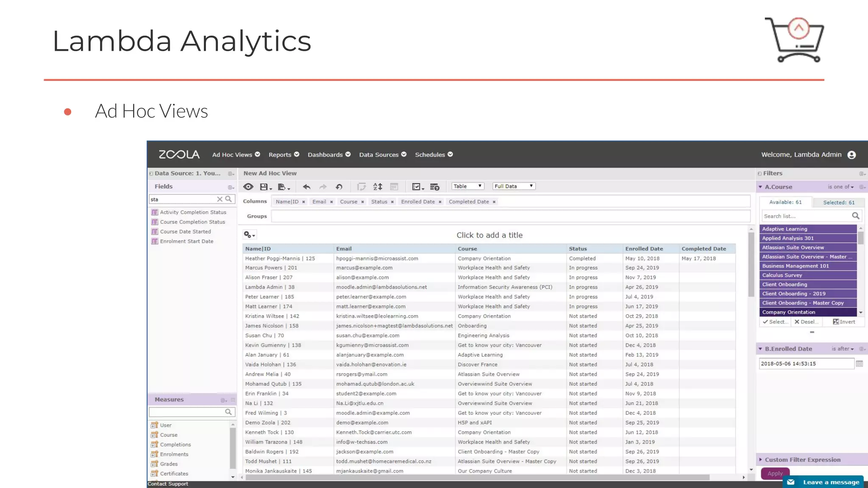Switch to the Available: 61 tab
This screenshot has height=488, width=868.
pyautogui.click(x=785, y=202)
